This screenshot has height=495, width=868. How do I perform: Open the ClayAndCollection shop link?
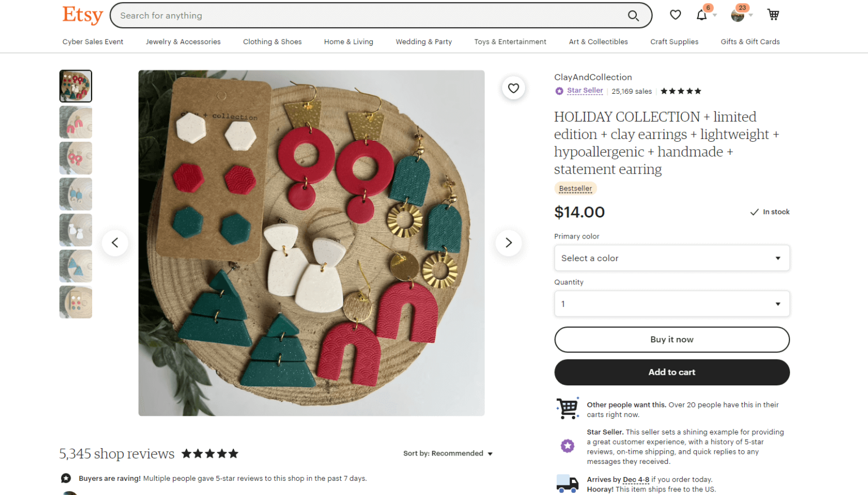coord(593,77)
